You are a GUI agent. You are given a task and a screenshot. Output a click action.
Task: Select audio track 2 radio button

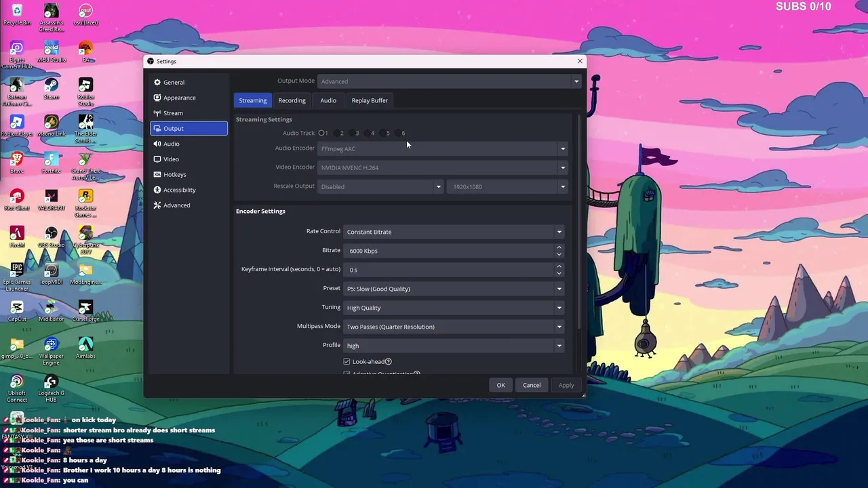click(x=337, y=133)
